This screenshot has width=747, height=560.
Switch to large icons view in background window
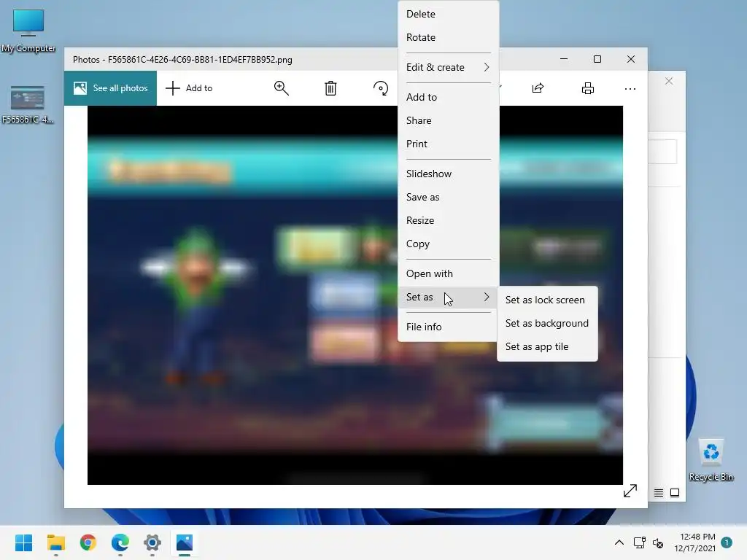click(675, 493)
